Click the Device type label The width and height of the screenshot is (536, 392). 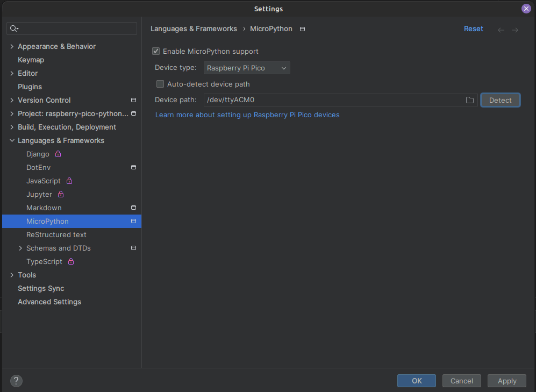click(x=176, y=68)
